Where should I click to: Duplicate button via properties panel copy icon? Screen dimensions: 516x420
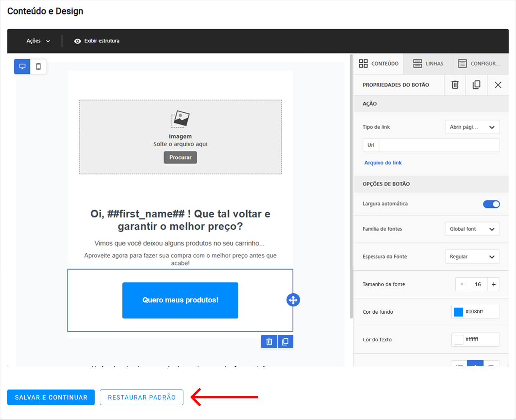pos(476,85)
